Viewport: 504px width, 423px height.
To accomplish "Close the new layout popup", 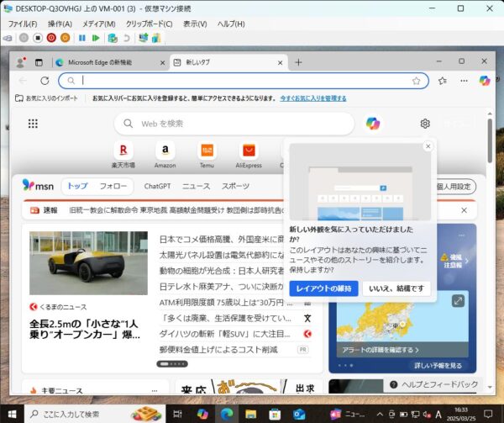I will point(428,146).
